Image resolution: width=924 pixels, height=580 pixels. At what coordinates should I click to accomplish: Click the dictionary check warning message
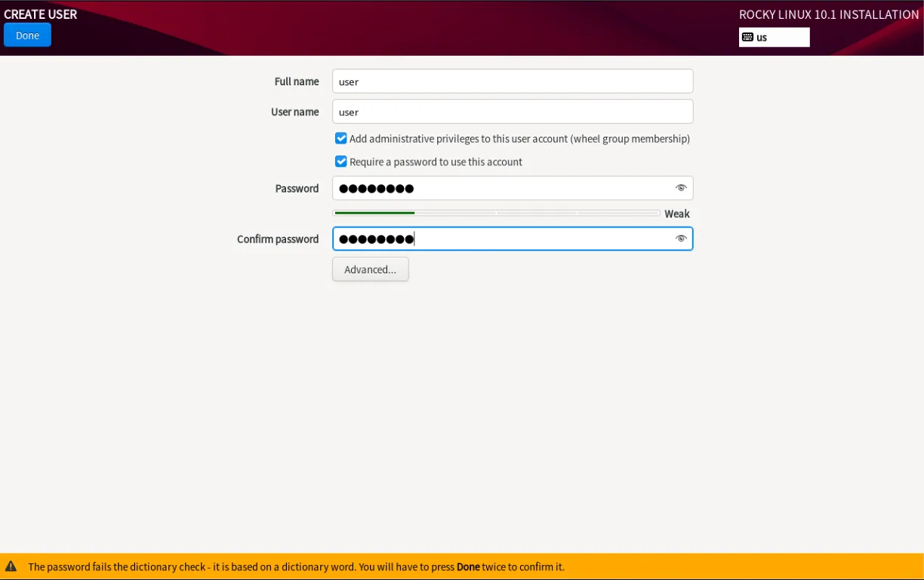pyautogui.click(x=296, y=566)
